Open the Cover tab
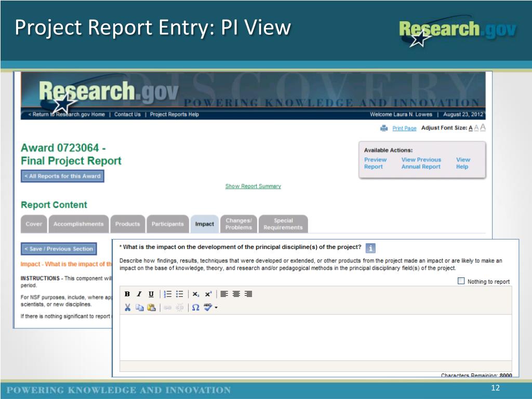This screenshot has height=399, width=532. coord(34,224)
